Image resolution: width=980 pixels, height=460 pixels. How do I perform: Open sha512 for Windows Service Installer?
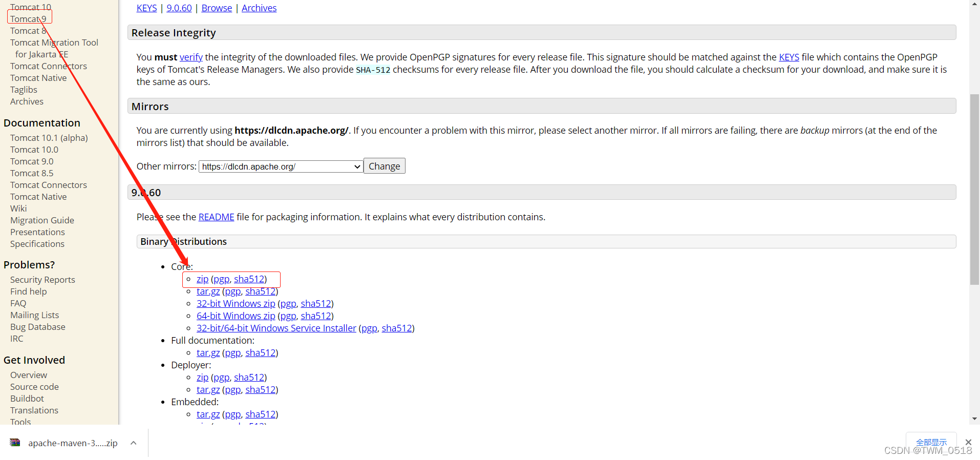pyautogui.click(x=397, y=328)
